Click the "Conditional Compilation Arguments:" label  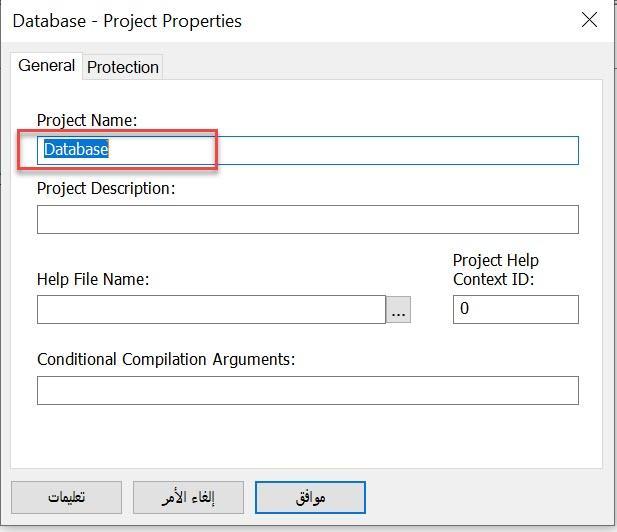pyautogui.click(x=166, y=359)
